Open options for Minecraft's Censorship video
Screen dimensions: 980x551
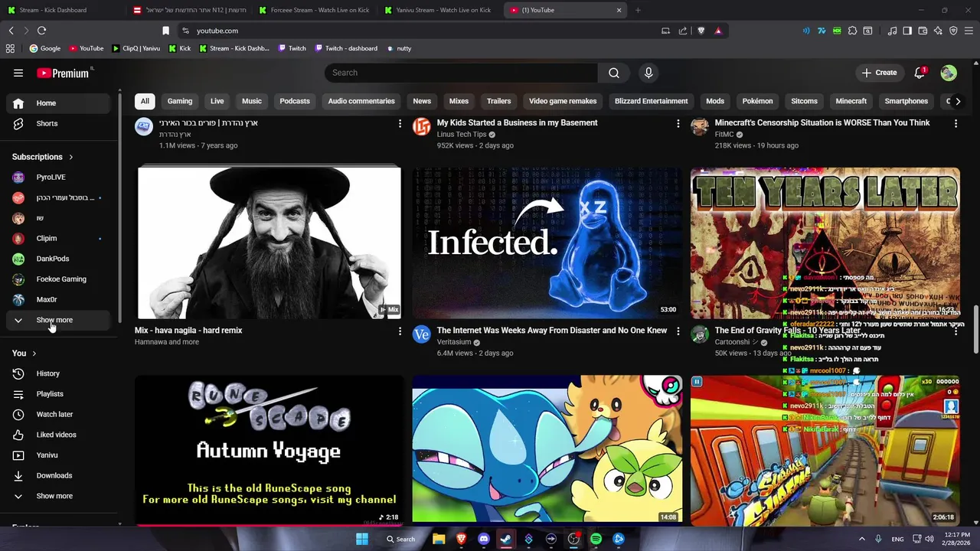tap(955, 123)
